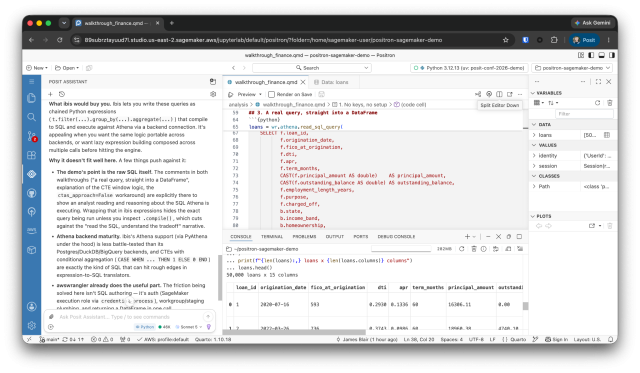Open editor in new window icon

510,94
